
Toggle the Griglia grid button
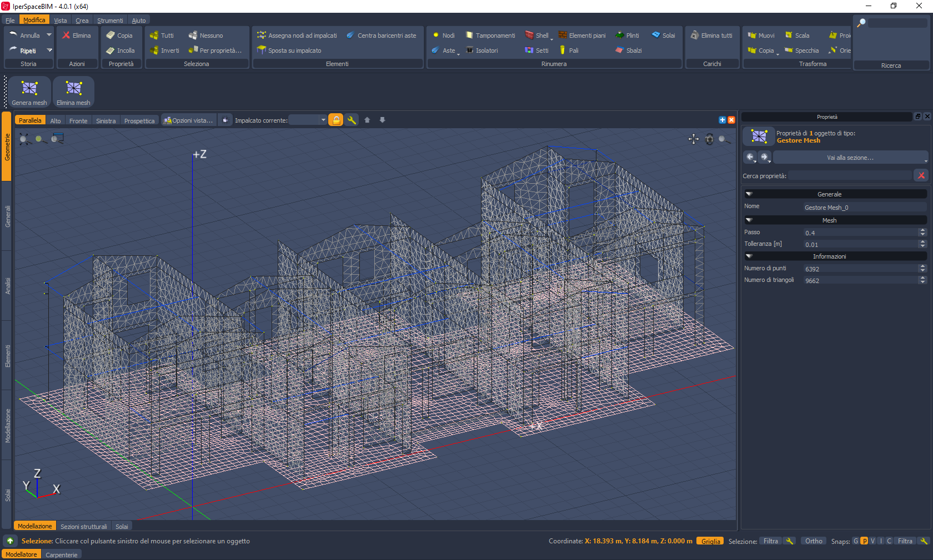click(x=710, y=541)
